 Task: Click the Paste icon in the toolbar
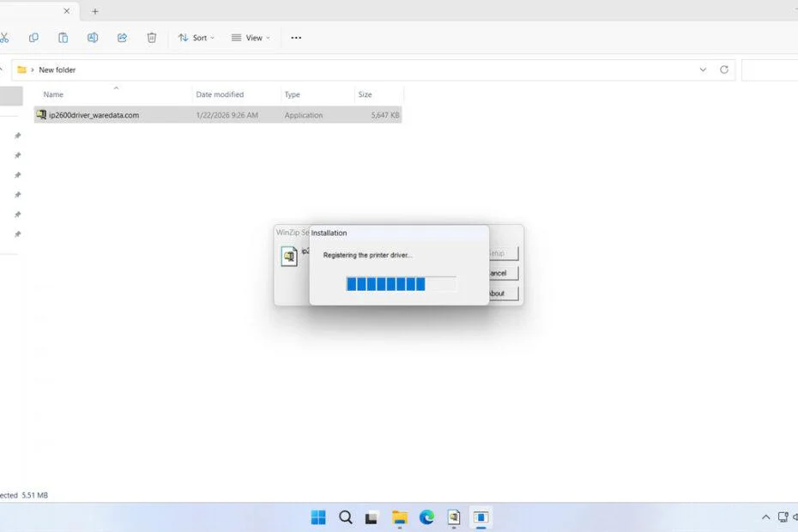coord(63,38)
